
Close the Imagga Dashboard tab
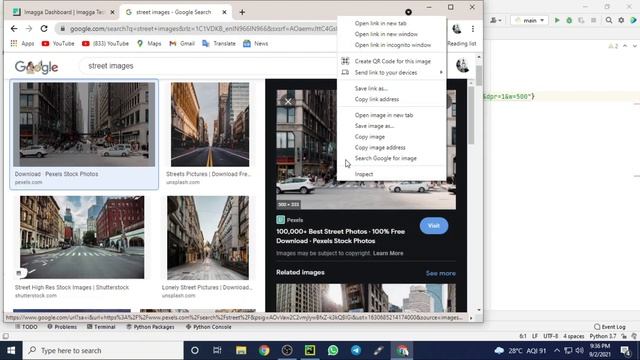(x=113, y=12)
